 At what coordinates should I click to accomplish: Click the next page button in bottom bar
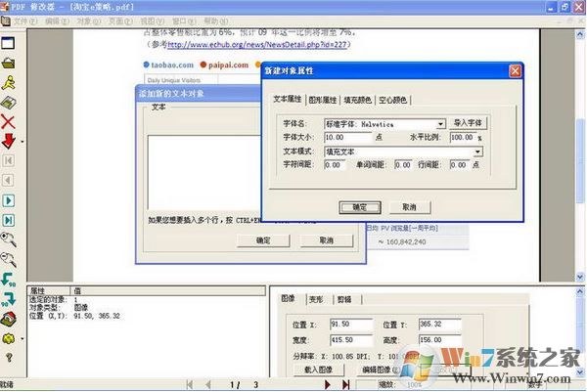click(328, 384)
